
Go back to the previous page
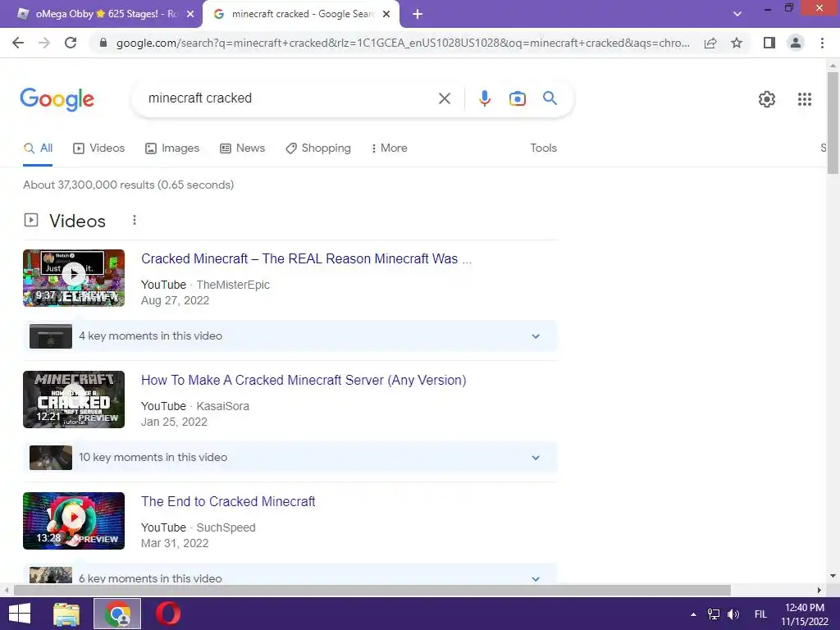click(x=18, y=43)
